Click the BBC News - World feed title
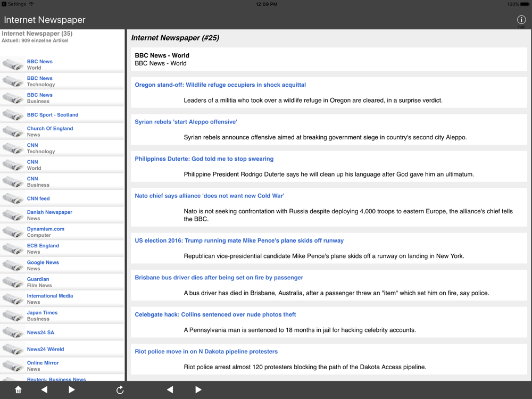Screen dimensions: 532x399 coord(162,55)
